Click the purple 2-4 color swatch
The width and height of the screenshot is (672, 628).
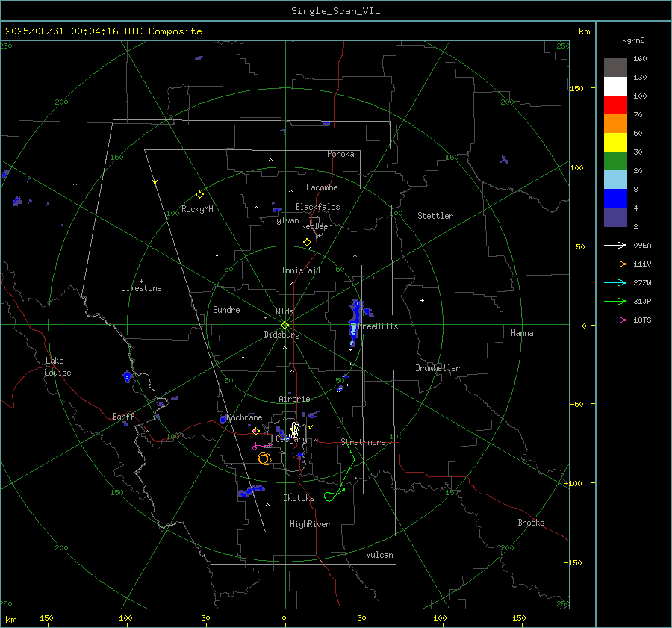[615, 217]
